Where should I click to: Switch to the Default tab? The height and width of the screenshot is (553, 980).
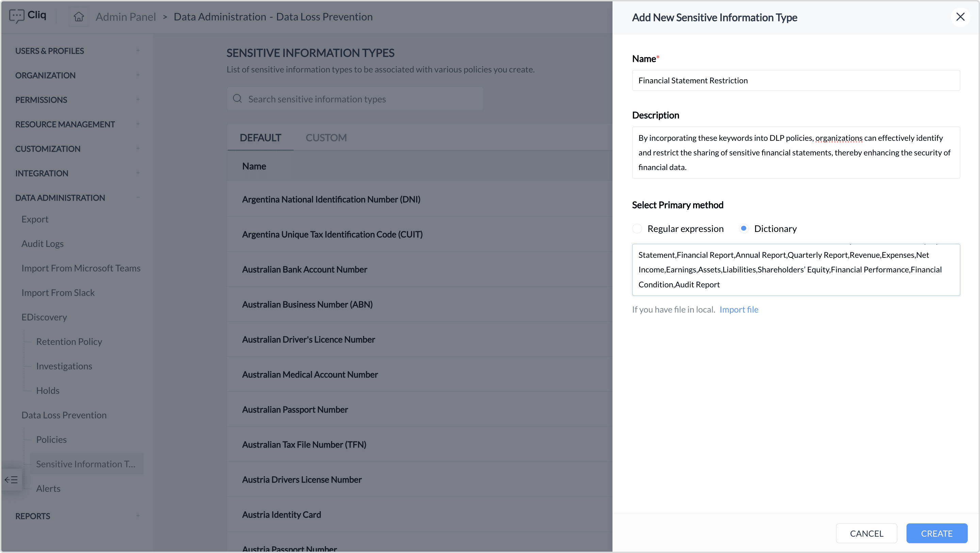[260, 138]
